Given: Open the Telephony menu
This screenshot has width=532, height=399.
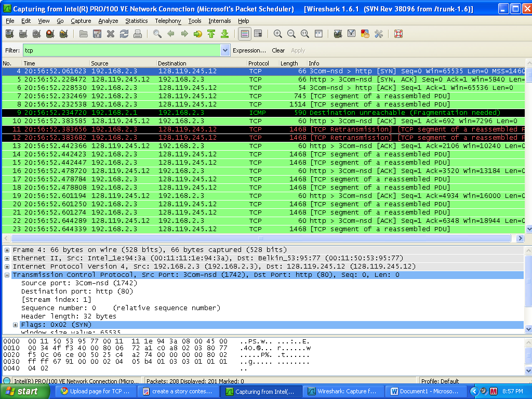Looking at the screenshot, I should 168,21.
